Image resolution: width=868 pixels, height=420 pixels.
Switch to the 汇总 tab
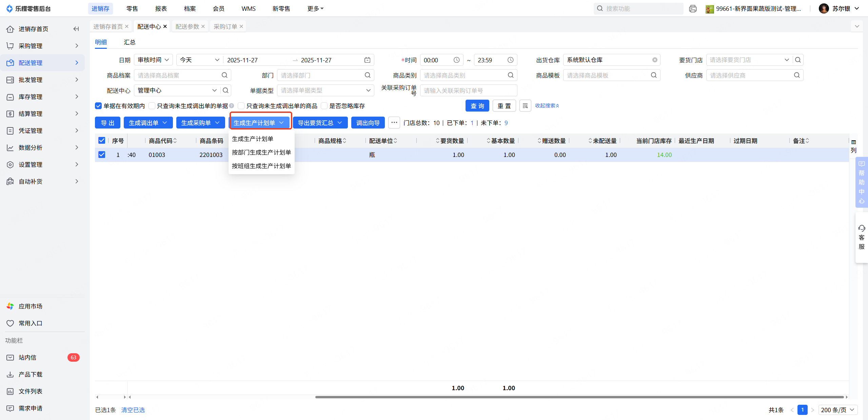pyautogui.click(x=130, y=42)
